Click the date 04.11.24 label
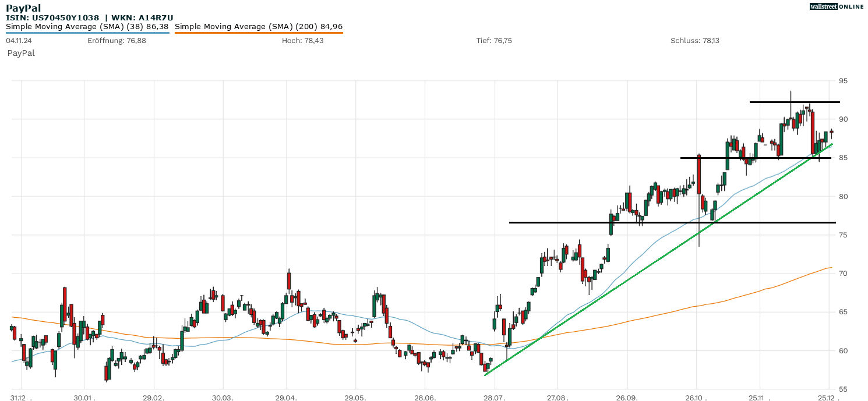The width and height of the screenshot is (868, 401). (19, 41)
